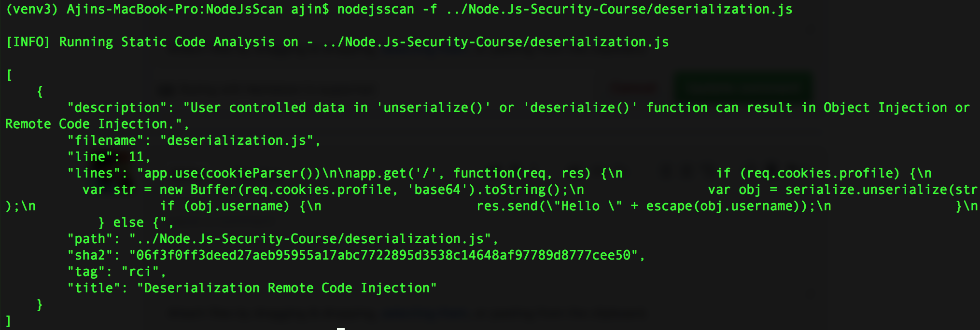The width and height of the screenshot is (980, 330).
Task: Click the serialize.unserialize(str call text
Action: tap(881, 190)
